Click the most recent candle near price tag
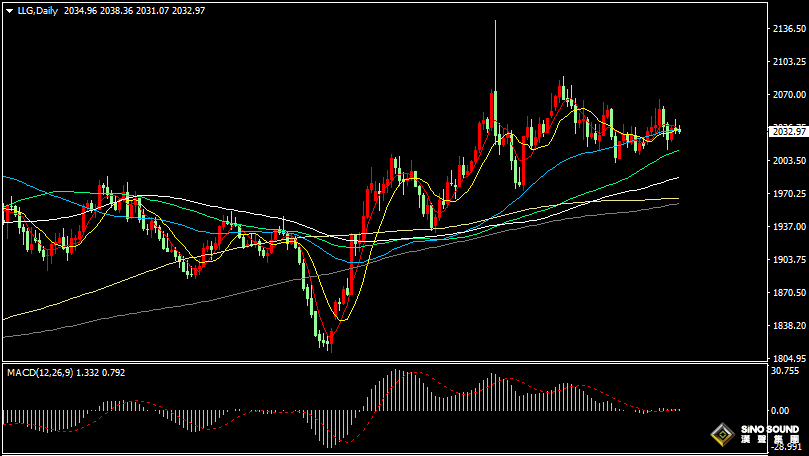This screenshot has width=809, height=456. click(679, 129)
